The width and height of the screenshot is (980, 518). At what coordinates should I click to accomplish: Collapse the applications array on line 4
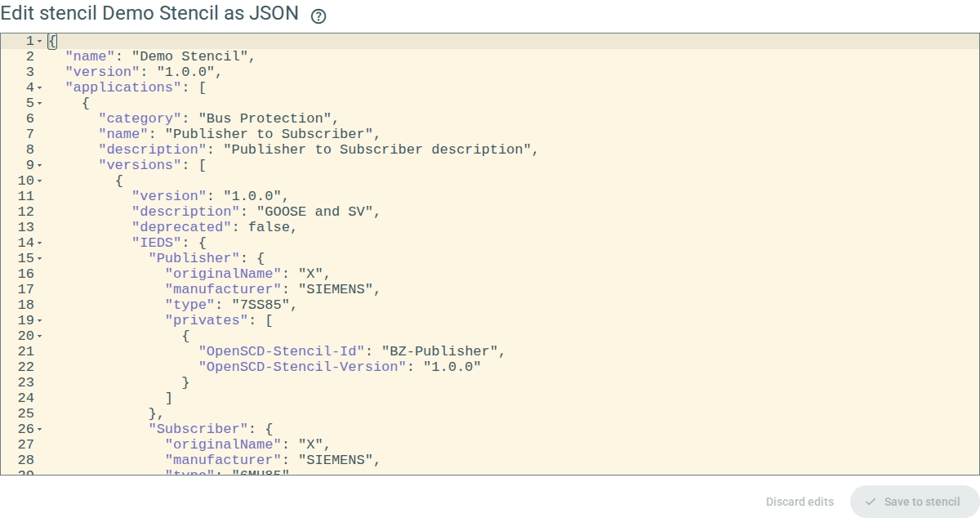pyautogui.click(x=39, y=87)
